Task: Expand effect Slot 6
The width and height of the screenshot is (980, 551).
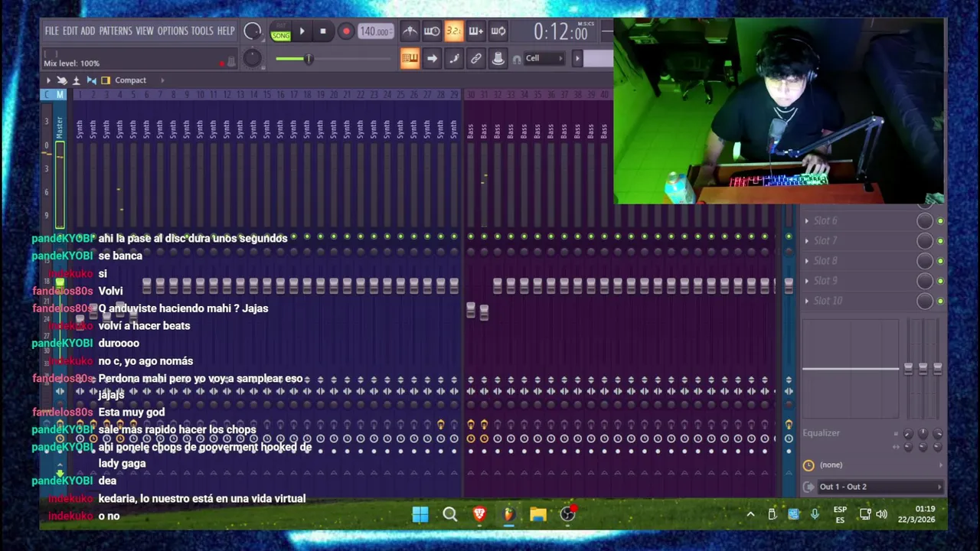Action: (806, 220)
